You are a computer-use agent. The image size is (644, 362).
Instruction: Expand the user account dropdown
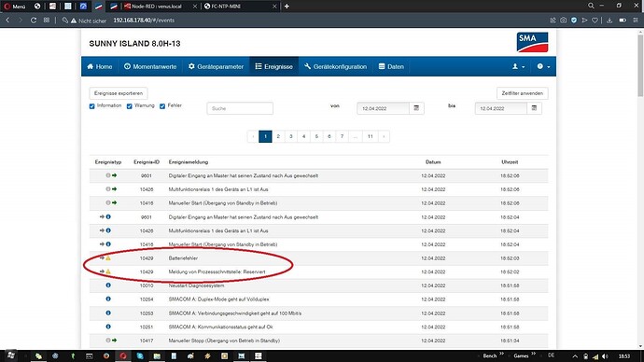pyautogui.click(x=518, y=66)
